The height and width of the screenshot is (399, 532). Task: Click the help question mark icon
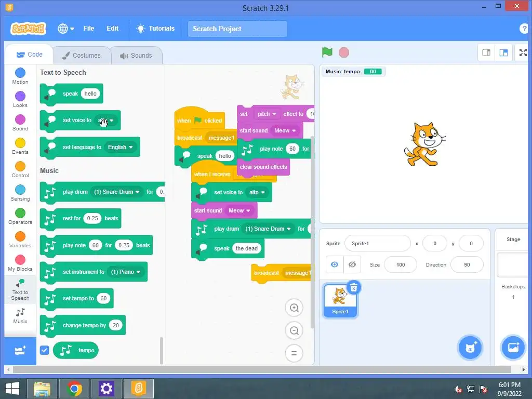(x=524, y=29)
